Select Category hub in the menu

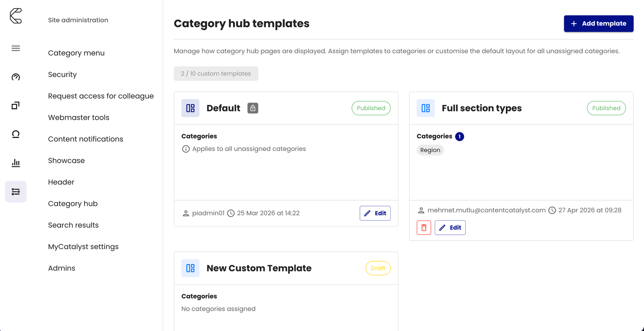73,204
